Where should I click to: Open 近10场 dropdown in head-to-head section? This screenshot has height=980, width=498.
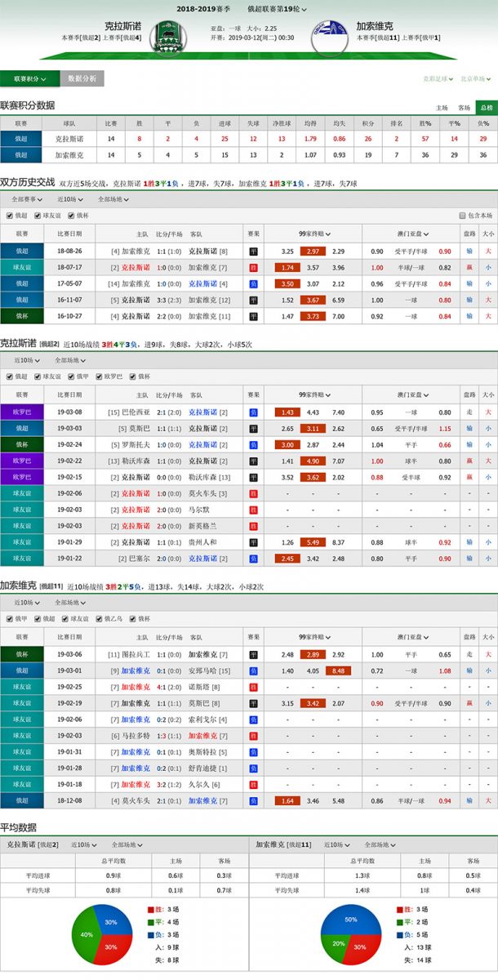coord(71,198)
